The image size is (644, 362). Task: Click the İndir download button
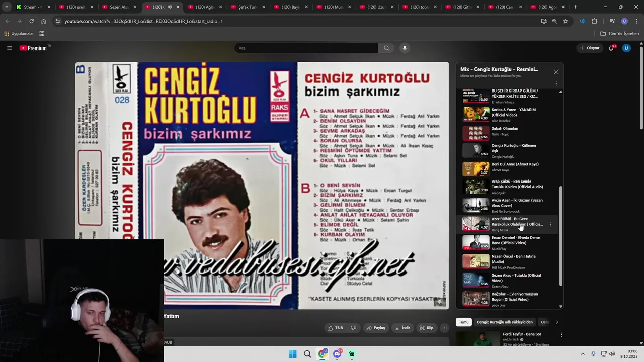coord(402,328)
